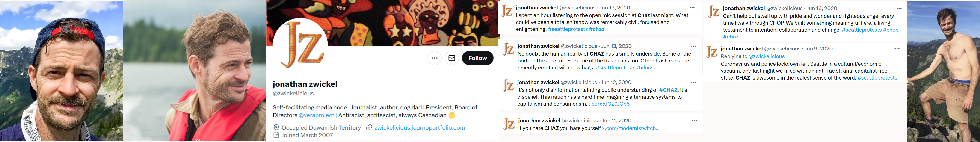Open more options on the Jun 12 disinformation tweet

click(693, 82)
